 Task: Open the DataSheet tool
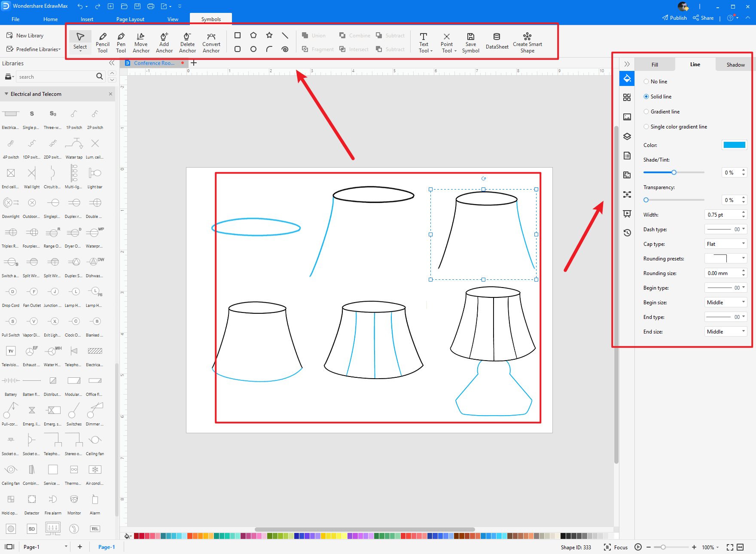coord(497,42)
